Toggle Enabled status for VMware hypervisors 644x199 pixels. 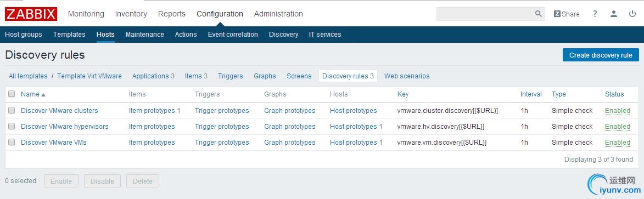coord(618,127)
